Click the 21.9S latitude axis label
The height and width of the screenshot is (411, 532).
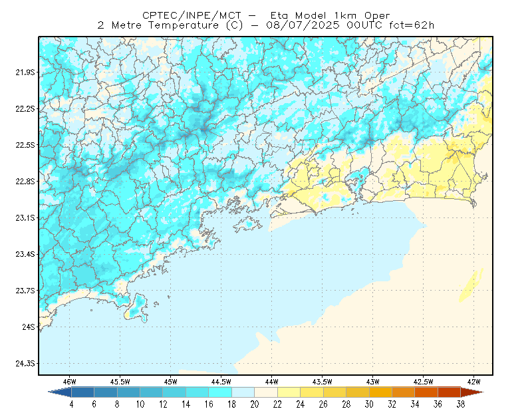click(25, 72)
